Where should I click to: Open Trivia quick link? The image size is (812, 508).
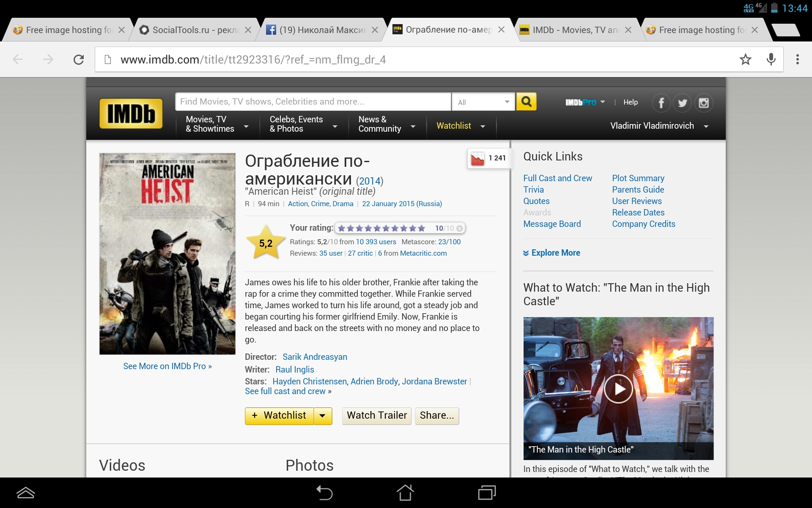[533, 190]
